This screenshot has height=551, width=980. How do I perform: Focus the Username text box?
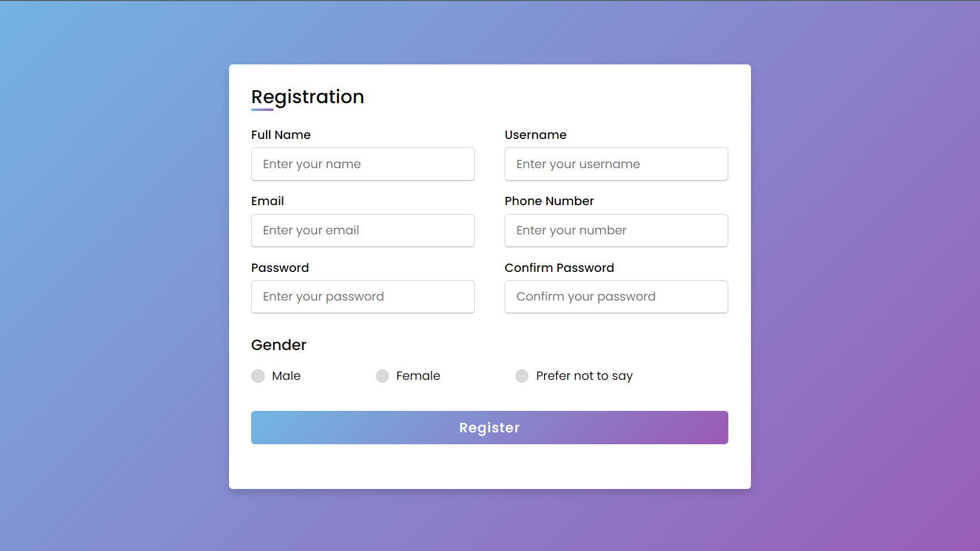tap(616, 164)
